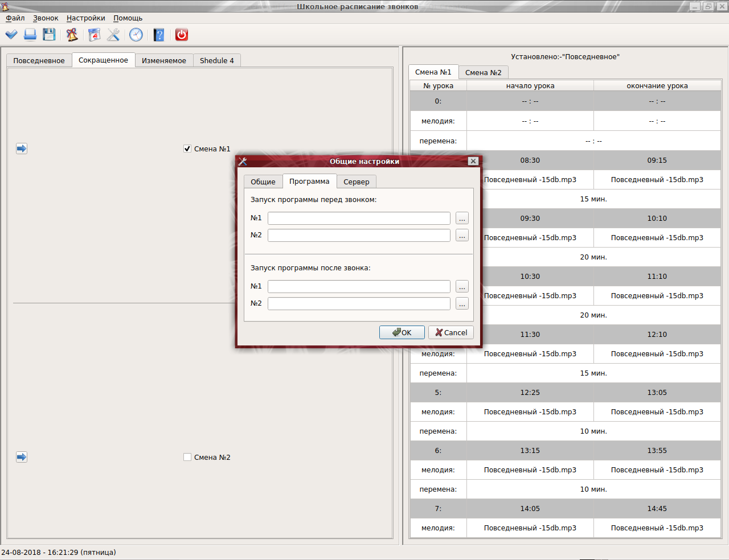Open the Настройки menu
Screen dimensions: 729x560
(x=85, y=18)
